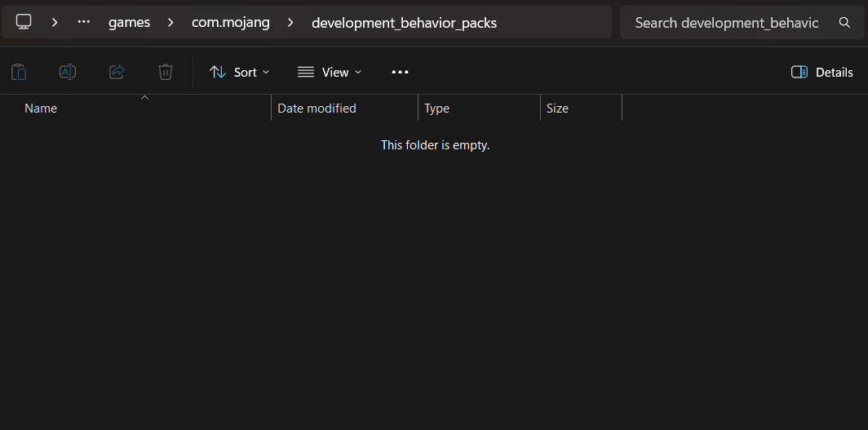Open the Sort dropdown
This screenshot has width=868, height=430.
click(x=239, y=72)
